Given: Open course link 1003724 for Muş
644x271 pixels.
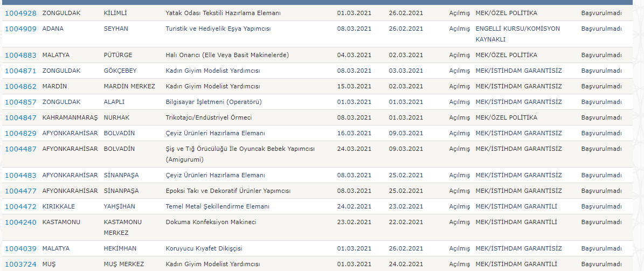Looking at the screenshot, I should pyautogui.click(x=20, y=264).
